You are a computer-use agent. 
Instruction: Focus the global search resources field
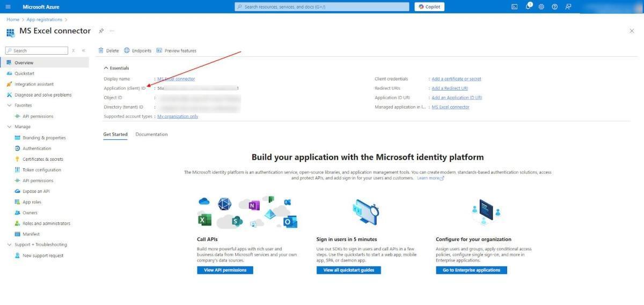click(323, 6)
